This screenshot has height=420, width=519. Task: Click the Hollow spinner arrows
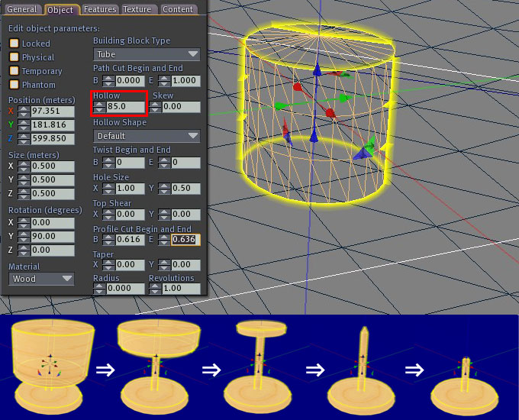pyautogui.click(x=99, y=107)
